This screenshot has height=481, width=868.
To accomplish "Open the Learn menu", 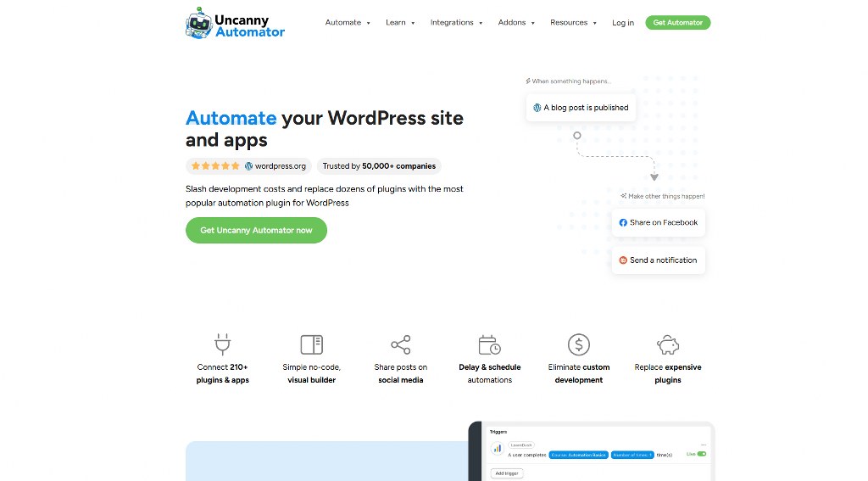I will tap(396, 23).
